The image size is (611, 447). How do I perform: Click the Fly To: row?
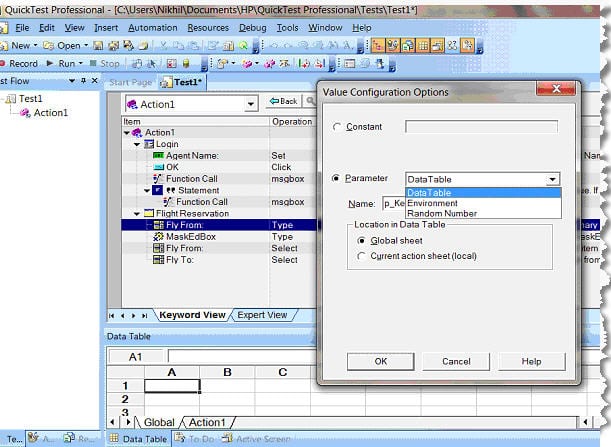click(219, 260)
